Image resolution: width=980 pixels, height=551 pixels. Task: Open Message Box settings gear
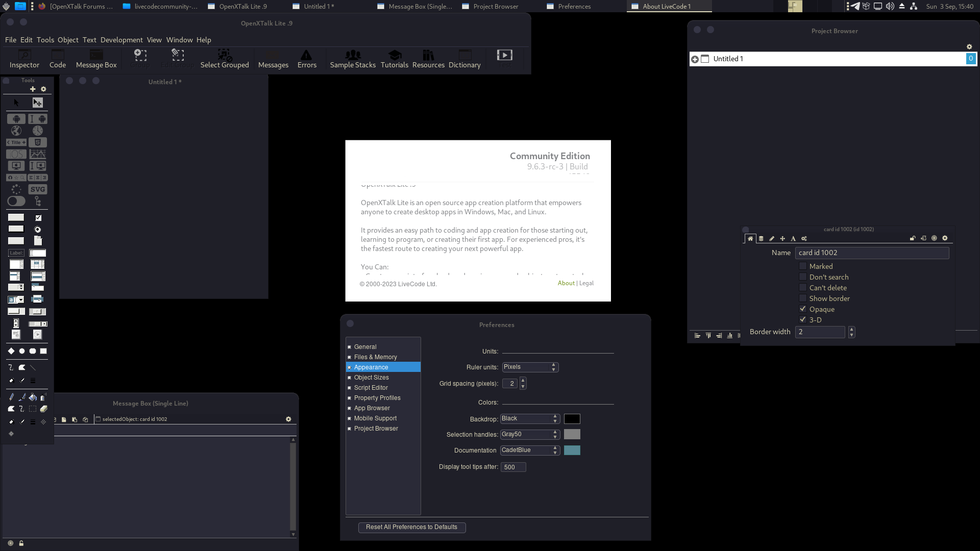288,419
